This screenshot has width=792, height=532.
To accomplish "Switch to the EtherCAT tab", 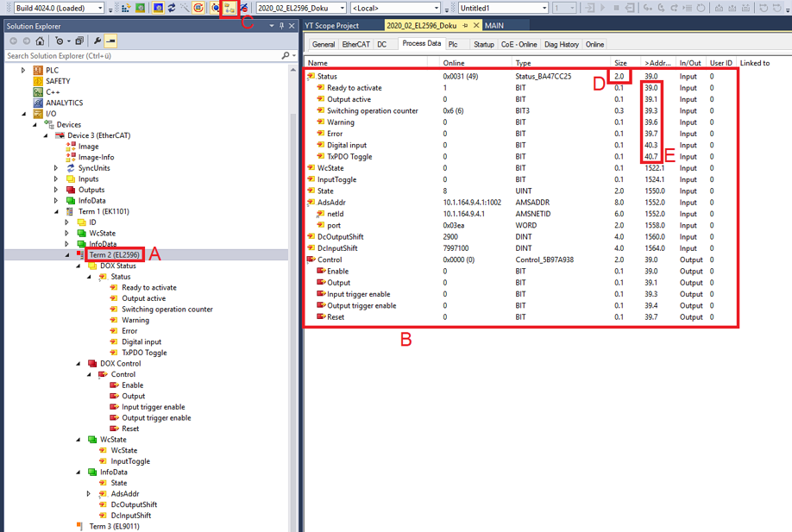I will tap(355, 45).
